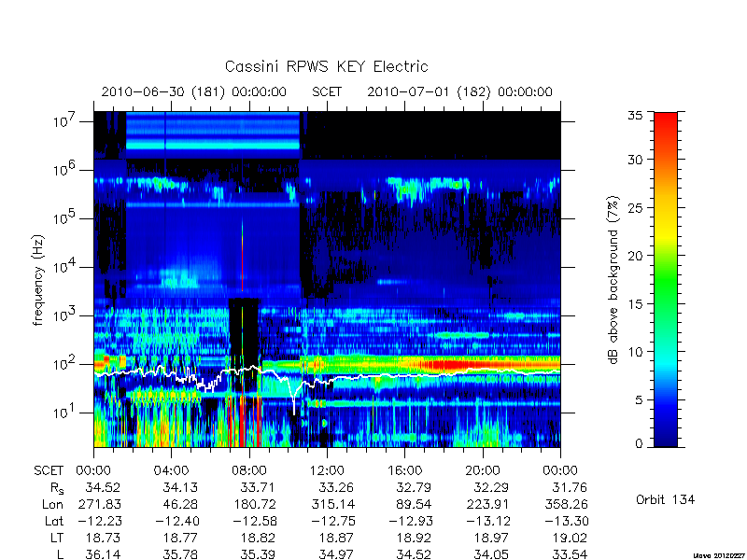Image resolution: width=747 pixels, height=560 pixels.
Task: Click the 5 value on color scale
Action: [x=640, y=399]
